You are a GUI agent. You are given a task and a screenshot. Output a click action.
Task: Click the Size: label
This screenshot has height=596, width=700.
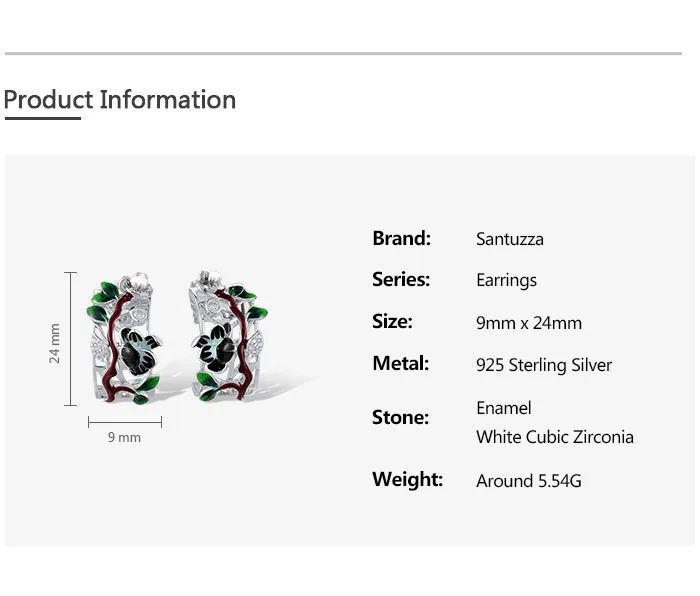[x=392, y=321]
